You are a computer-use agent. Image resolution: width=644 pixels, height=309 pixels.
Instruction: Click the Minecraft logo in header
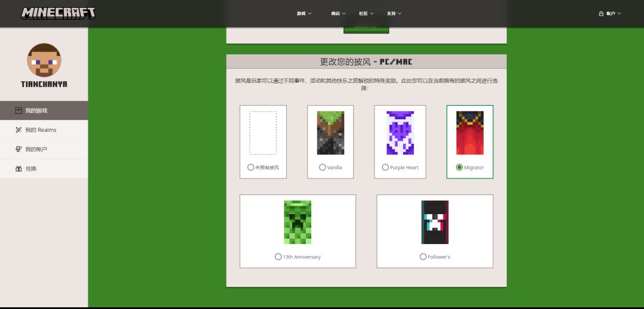58,13
